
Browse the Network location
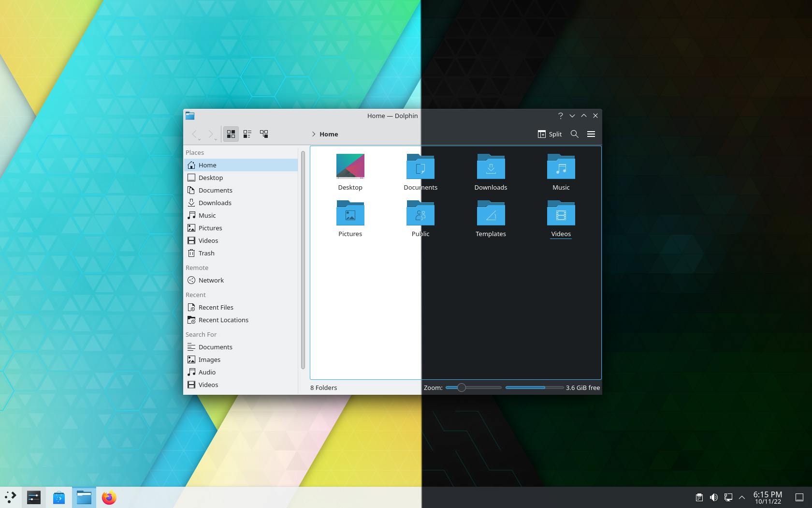coord(211,280)
